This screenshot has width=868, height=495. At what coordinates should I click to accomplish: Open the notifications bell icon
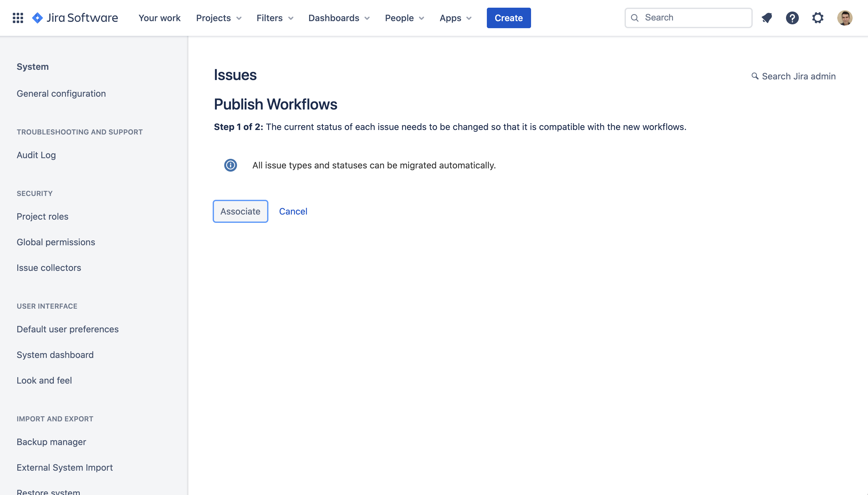click(767, 18)
